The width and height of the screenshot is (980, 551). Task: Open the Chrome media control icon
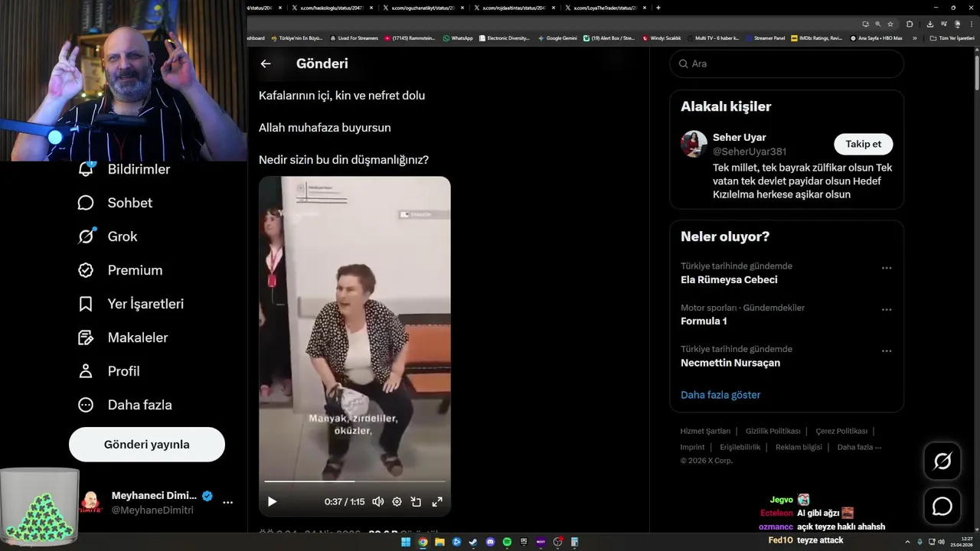(943, 24)
